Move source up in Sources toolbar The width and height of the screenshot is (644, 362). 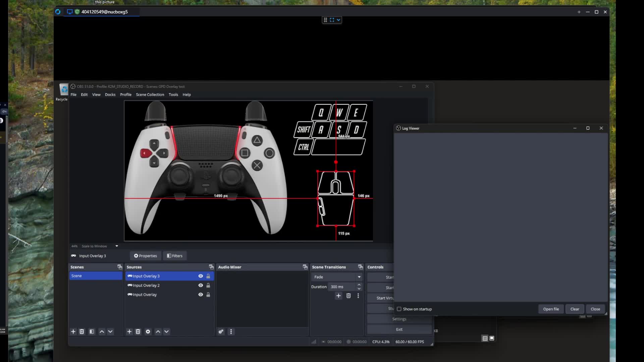[x=158, y=331]
